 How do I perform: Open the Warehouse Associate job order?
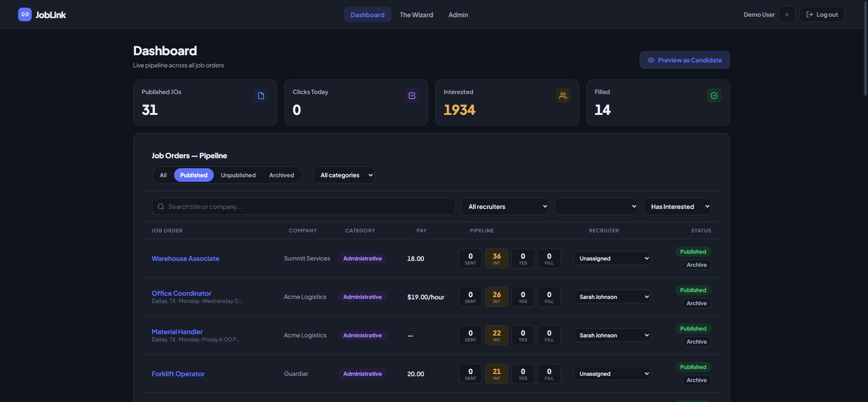click(x=185, y=259)
